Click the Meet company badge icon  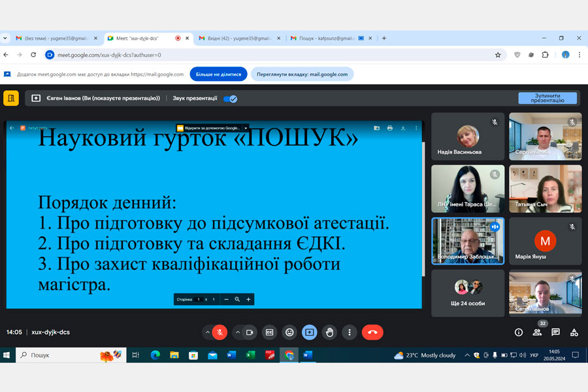pos(11,98)
